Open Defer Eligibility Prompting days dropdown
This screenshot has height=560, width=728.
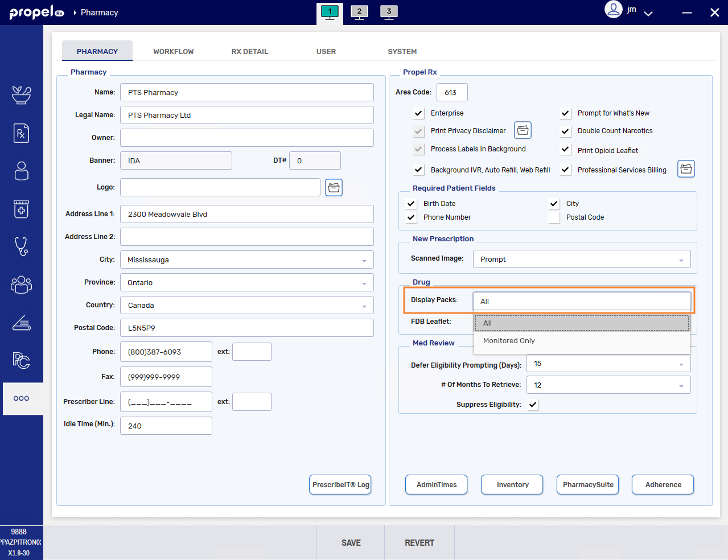[x=609, y=363]
